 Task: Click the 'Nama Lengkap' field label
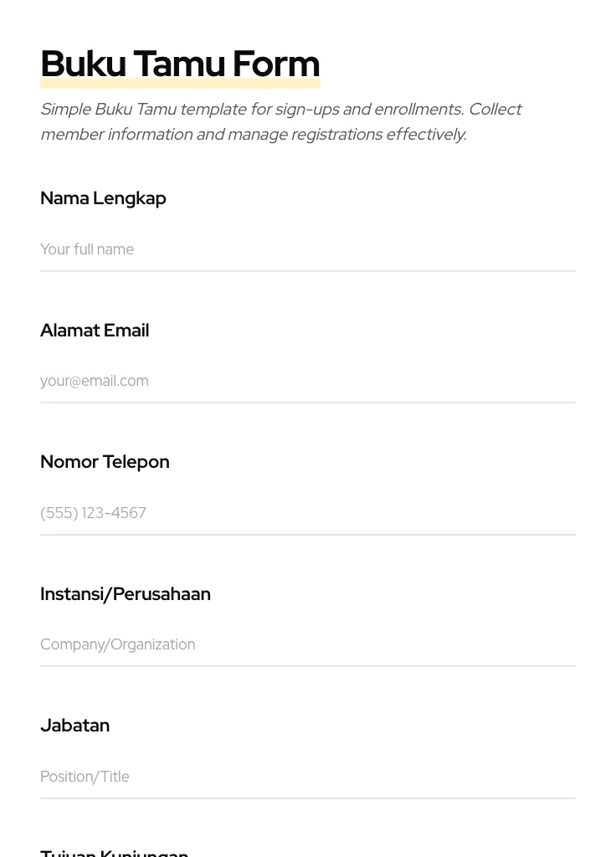tap(103, 198)
